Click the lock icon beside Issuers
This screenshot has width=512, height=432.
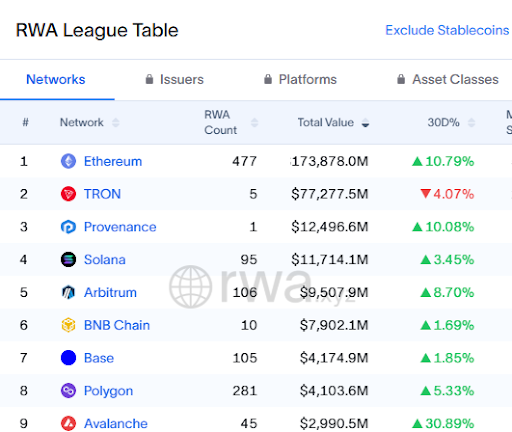(149, 79)
